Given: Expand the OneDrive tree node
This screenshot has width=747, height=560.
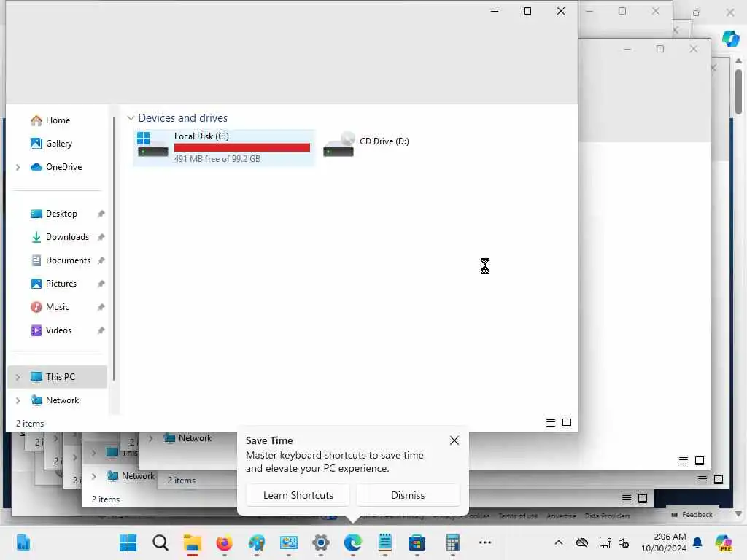Looking at the screenshot, I should point(18,167).
